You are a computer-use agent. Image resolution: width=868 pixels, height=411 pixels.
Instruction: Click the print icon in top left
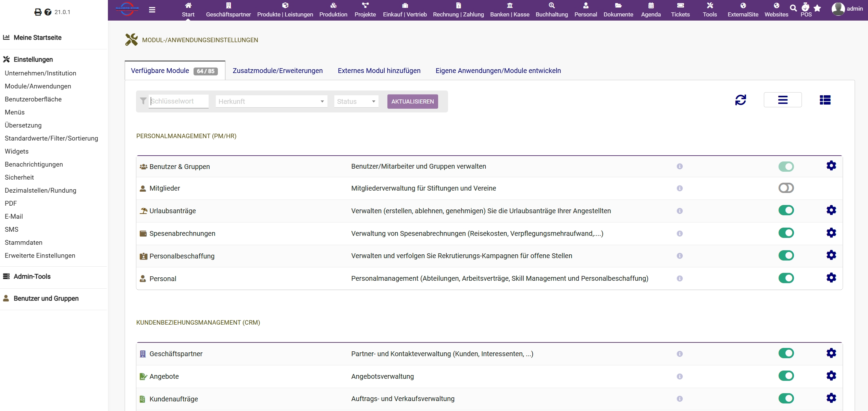38,12
